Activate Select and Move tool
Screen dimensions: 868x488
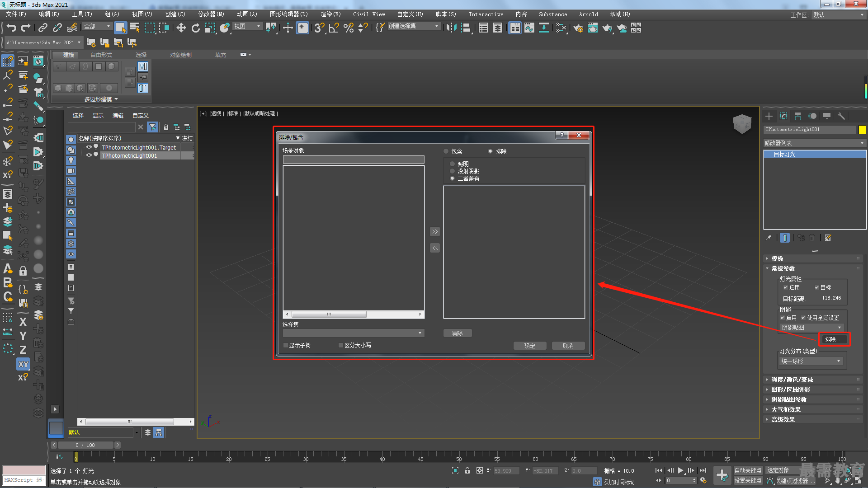click(x=181, y=28)
